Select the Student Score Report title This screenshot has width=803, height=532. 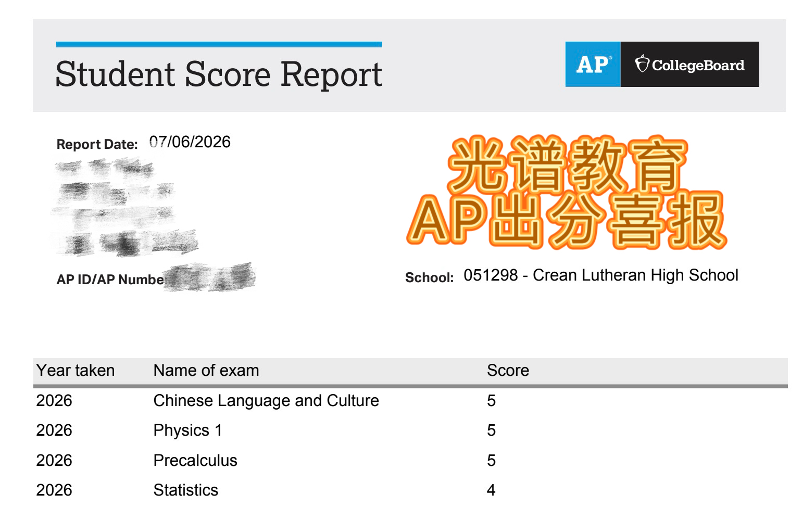(219, 74)
